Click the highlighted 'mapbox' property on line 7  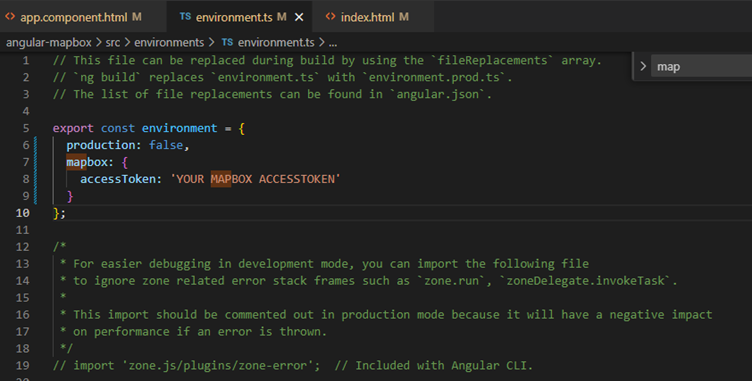87,162
